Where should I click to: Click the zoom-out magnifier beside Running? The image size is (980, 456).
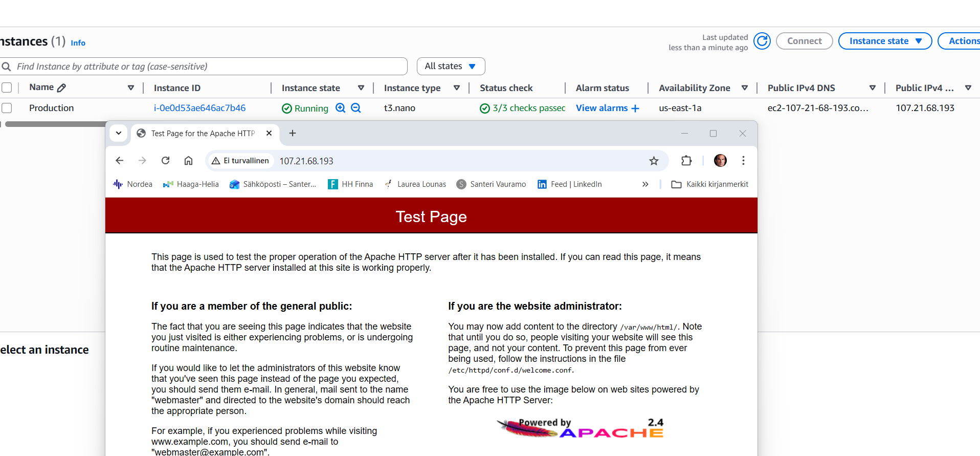[356, 108]
